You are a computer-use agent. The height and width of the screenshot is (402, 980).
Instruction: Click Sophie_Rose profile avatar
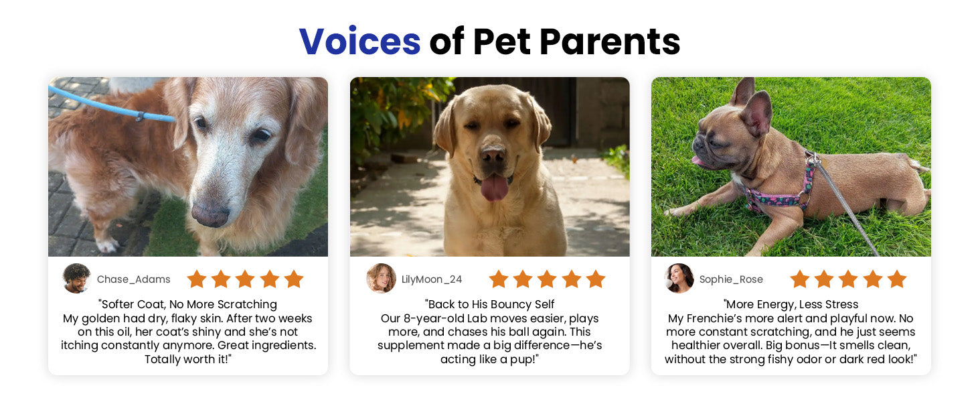(679, 278)
